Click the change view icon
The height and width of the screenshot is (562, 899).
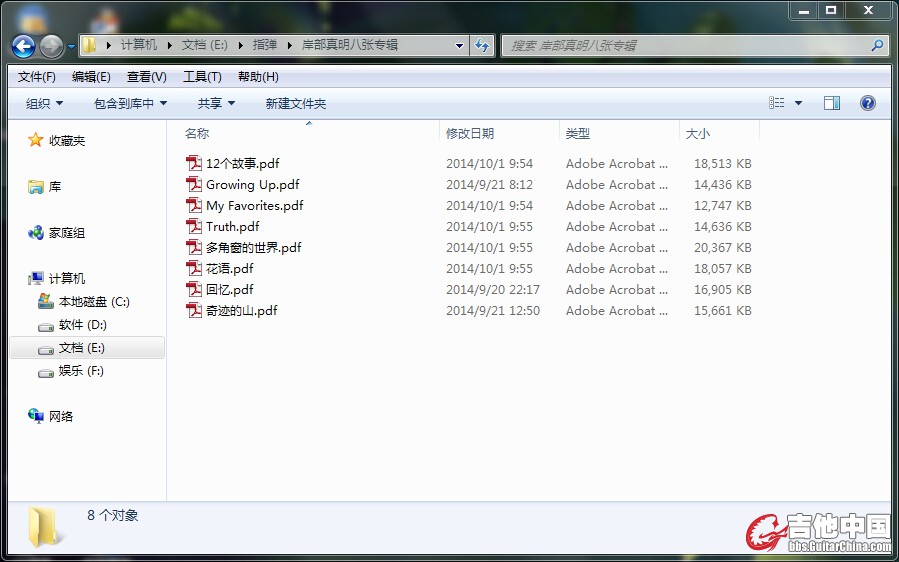pyautogui.click(x=777, y=103)
